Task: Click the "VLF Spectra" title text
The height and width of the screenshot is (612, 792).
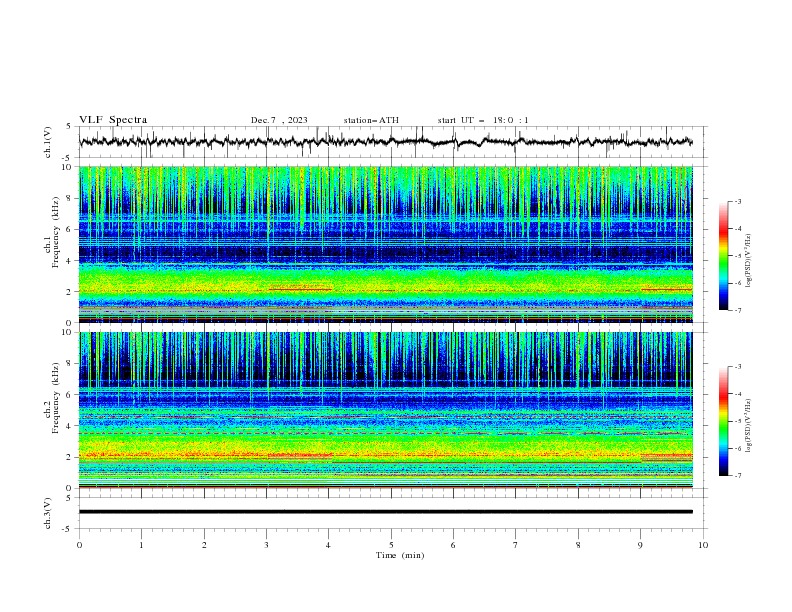Action: pyautogui.click(x=113, y=120)
